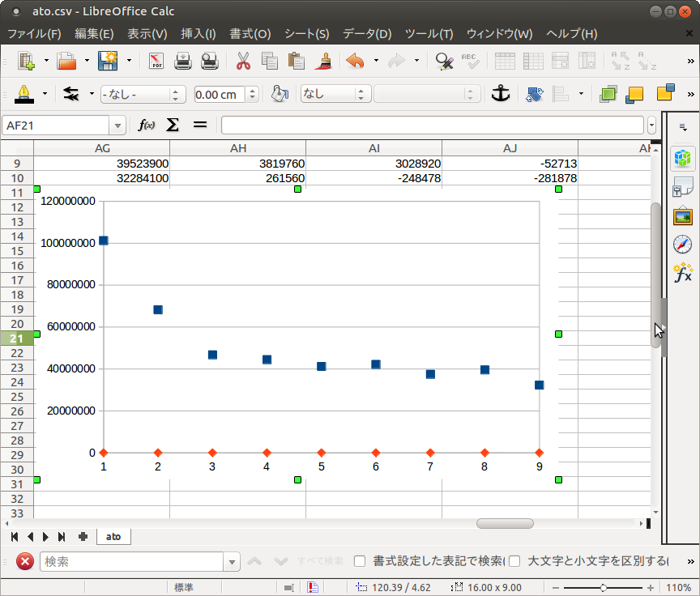700x596 pixels.
Task: Save the spreadsheet with the floppy icon
Action: (108, 61)
